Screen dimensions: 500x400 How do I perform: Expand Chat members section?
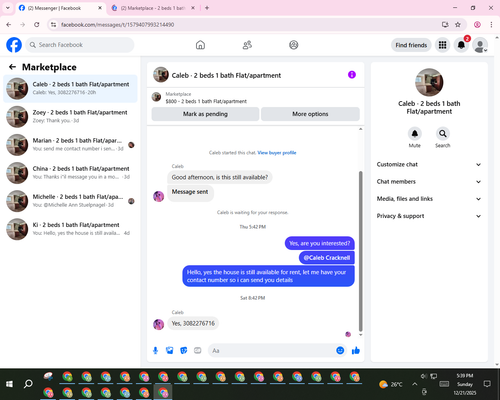[x=429, y=182]
